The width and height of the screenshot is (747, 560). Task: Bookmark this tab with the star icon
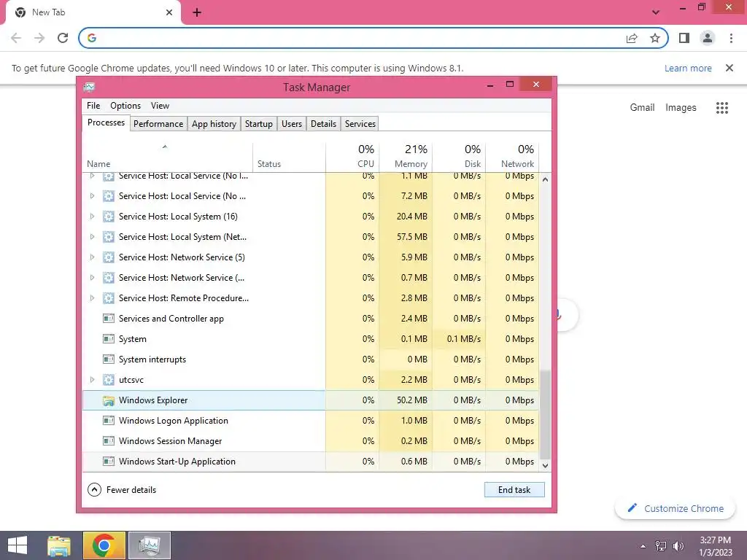tap(655, 38)
